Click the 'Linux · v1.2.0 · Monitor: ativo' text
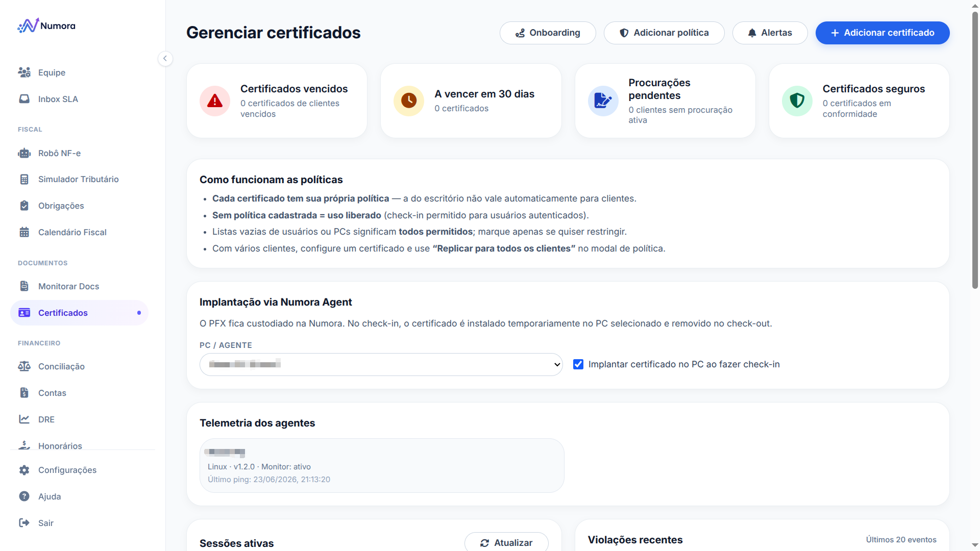Viewport: 980px width, 551px height. point(259,467)
